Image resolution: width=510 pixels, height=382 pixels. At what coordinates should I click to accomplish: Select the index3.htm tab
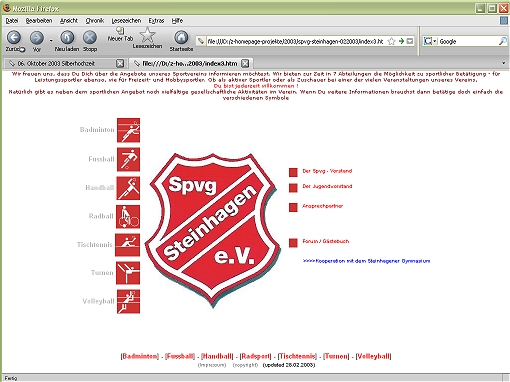coord(190,63)
